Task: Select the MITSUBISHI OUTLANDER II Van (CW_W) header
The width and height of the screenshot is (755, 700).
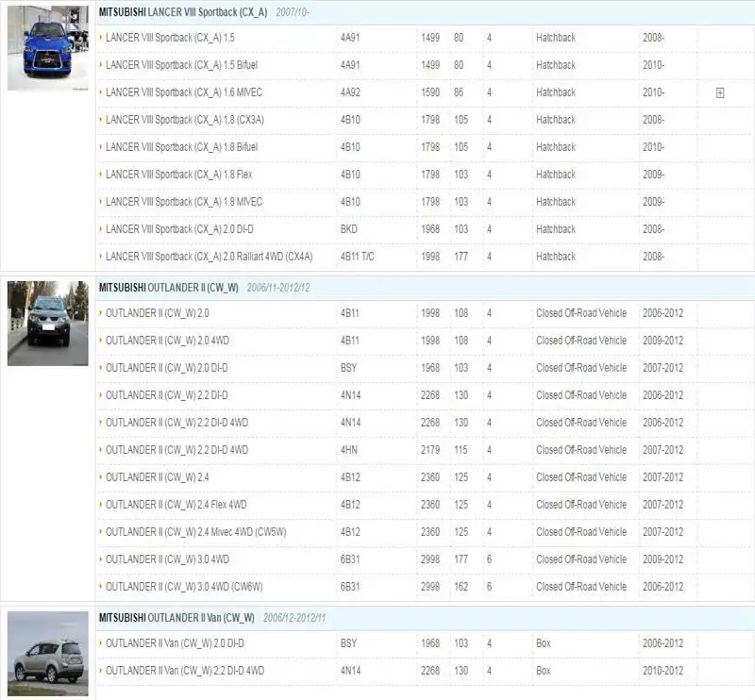Action: pyautogui.click(x=176, y=618)
